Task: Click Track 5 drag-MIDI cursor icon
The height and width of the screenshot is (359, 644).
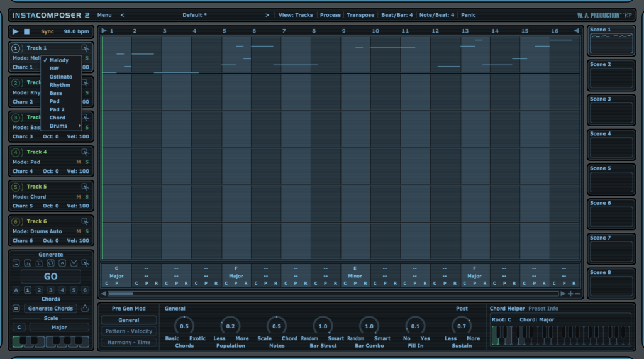Action: tap(85, 187)
